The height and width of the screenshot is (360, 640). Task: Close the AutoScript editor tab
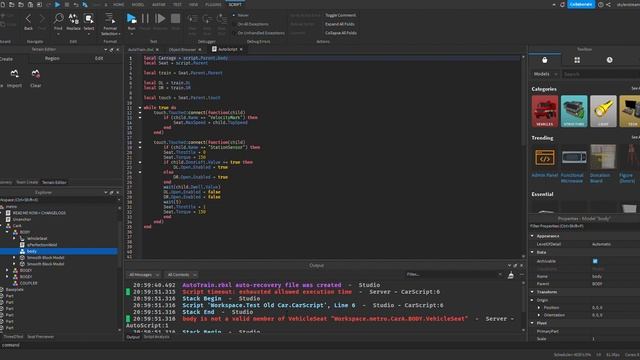(241, 49)
